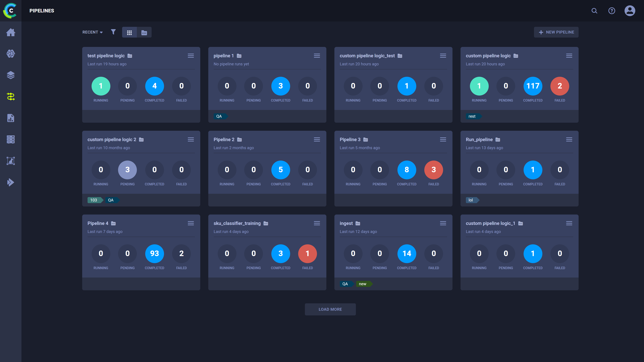This screenshot has height=362, width=644.
Task: Click the red 1 failed circle on sku_classifier_training
Action: coord(308,254)
